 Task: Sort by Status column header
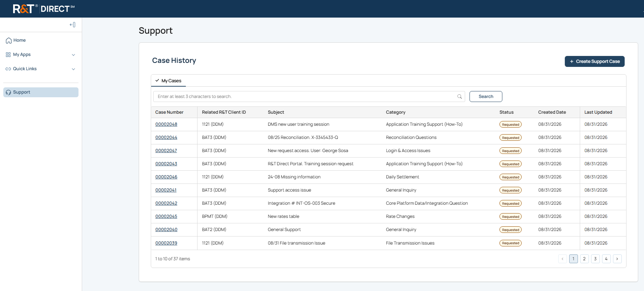506,112
